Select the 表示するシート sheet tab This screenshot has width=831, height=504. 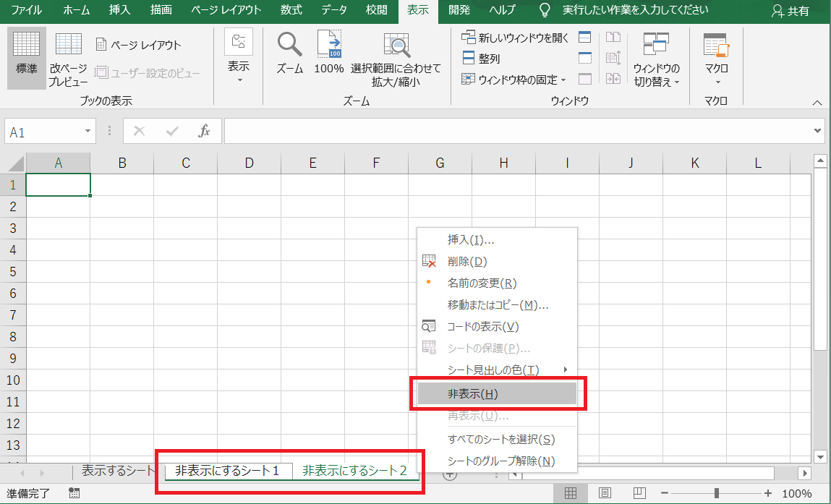(x=119, y=471)
